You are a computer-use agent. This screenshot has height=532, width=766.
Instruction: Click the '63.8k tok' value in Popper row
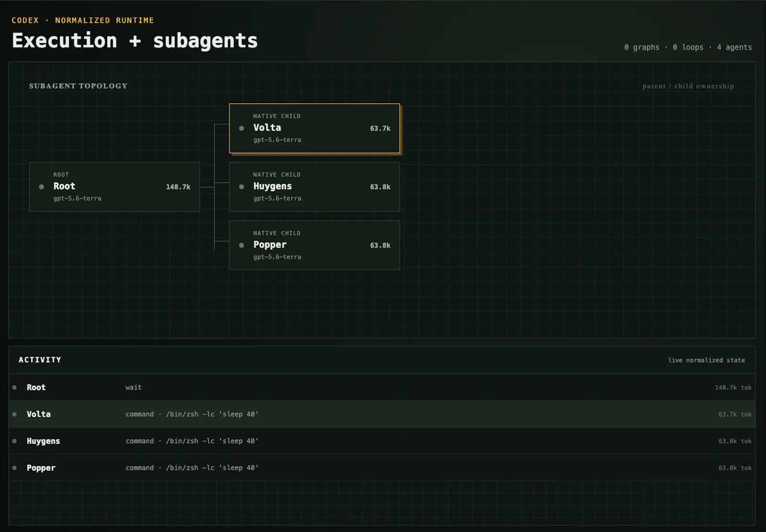735,468
